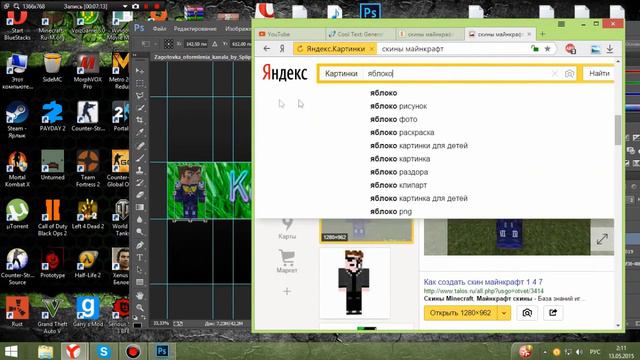Select the Path Selection tool in Photoshop
This screenshot has height=360, width=640.
(140, 269)
